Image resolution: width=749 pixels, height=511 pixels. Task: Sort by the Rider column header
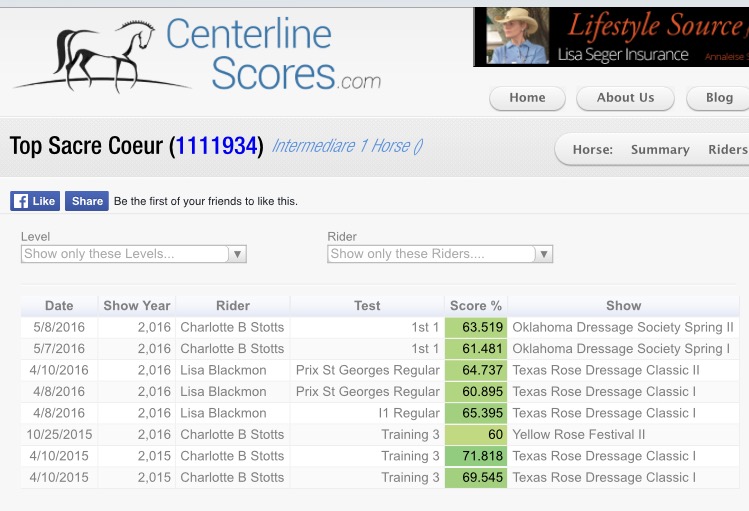point(233,306)
